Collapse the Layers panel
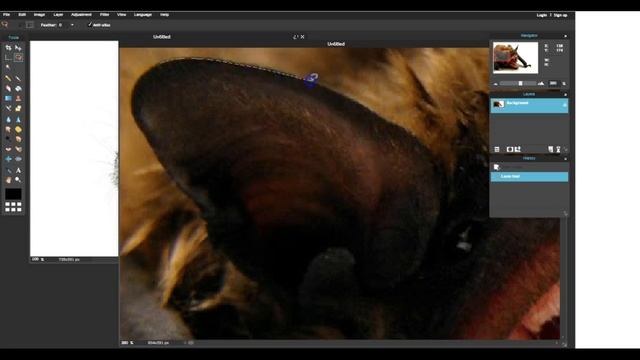Screen dimensions: 640x360 pyautogui.click(x=565, y=94)
